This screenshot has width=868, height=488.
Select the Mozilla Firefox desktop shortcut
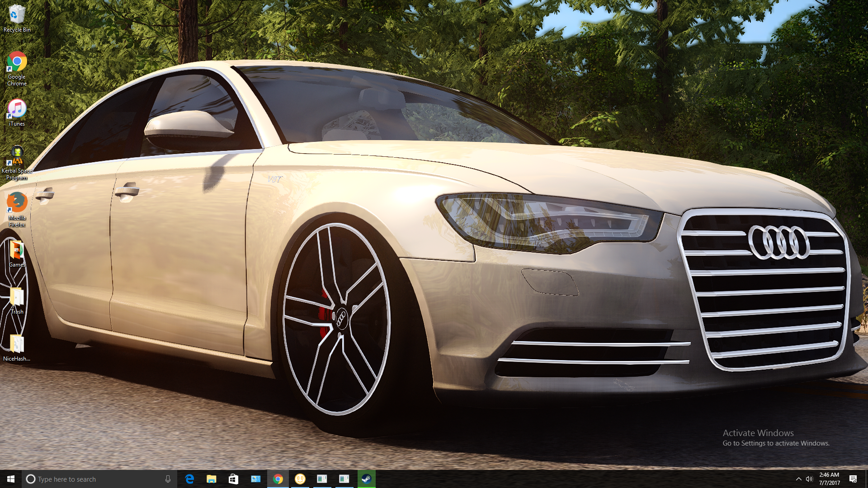click(17, 210)
